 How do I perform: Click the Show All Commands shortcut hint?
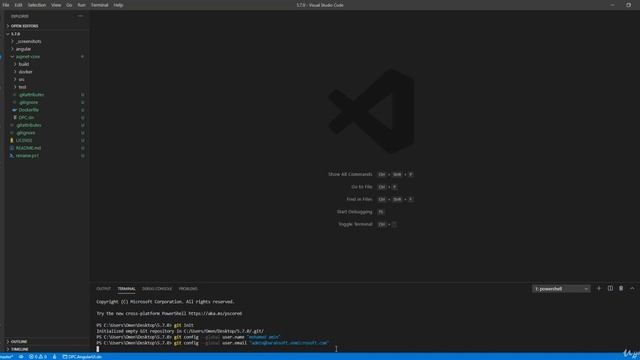coord(371,174)
